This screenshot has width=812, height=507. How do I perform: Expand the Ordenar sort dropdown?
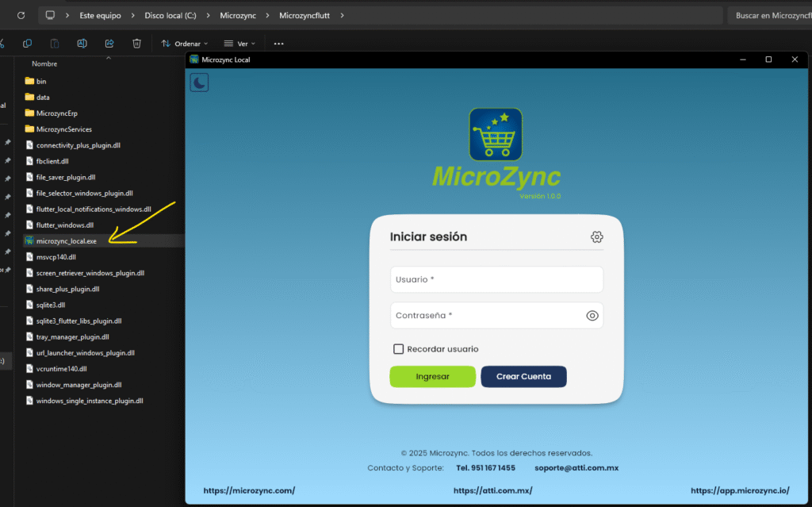coord(185,44)
